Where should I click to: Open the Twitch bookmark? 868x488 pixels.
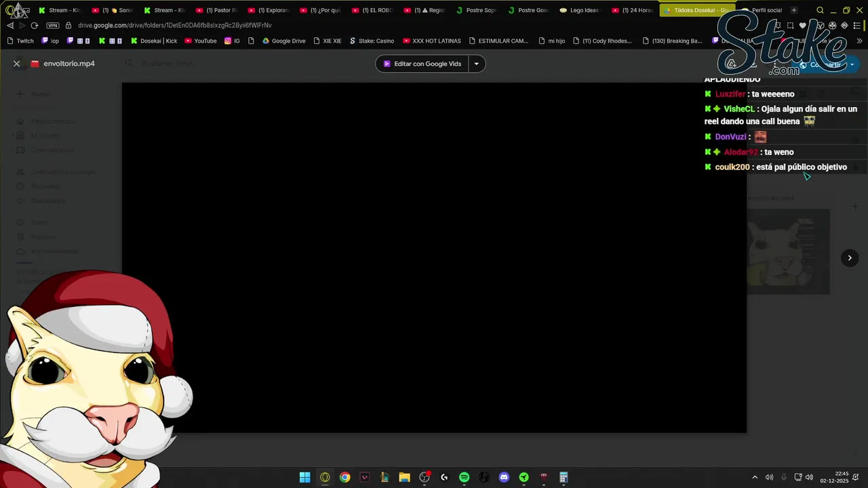tap(20, 41)
